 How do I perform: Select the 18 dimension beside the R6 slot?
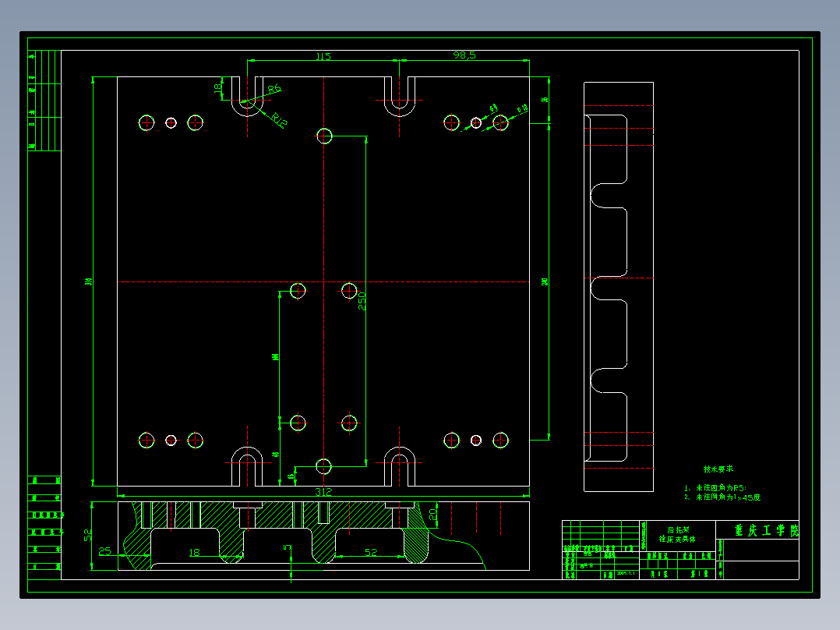click(x=217, y=88)
